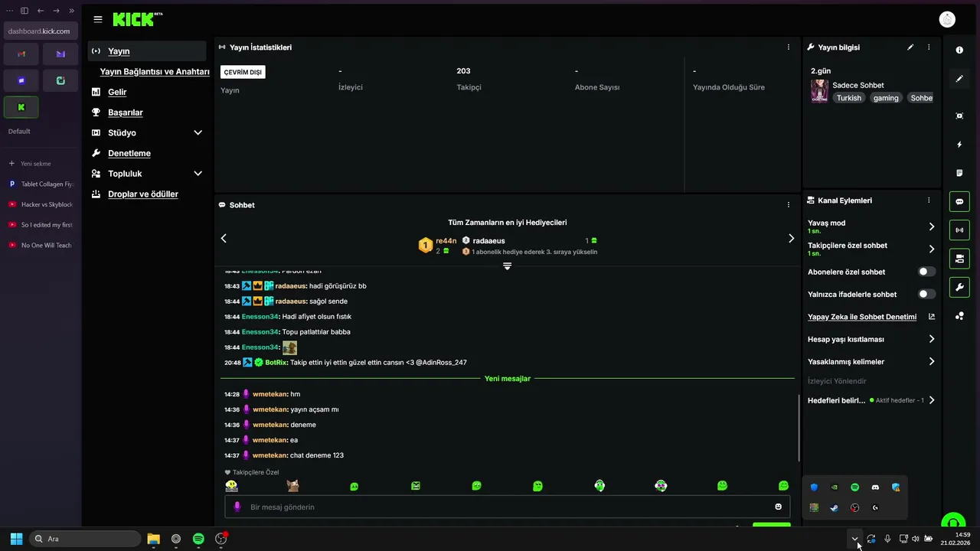The width and height of the screenshot is (980, 551).
Task: Toggle Yalnızca ifadelerle sohbet switch
Action: point(926,294)
